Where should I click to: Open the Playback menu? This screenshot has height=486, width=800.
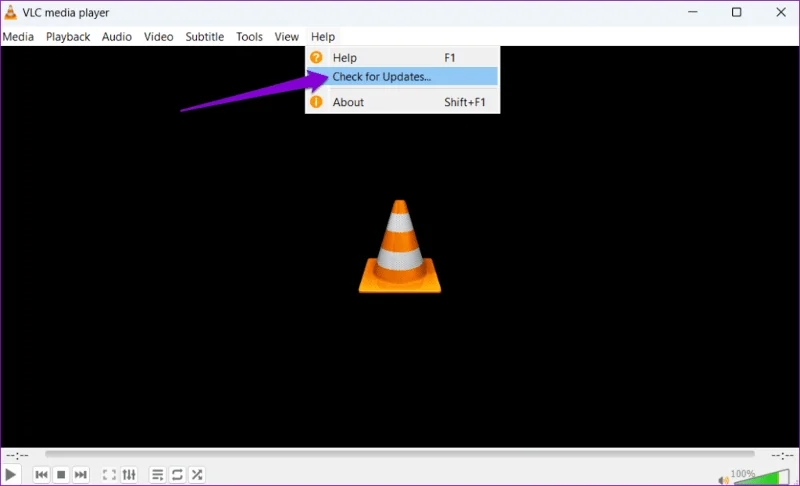[x=68, y=37]
